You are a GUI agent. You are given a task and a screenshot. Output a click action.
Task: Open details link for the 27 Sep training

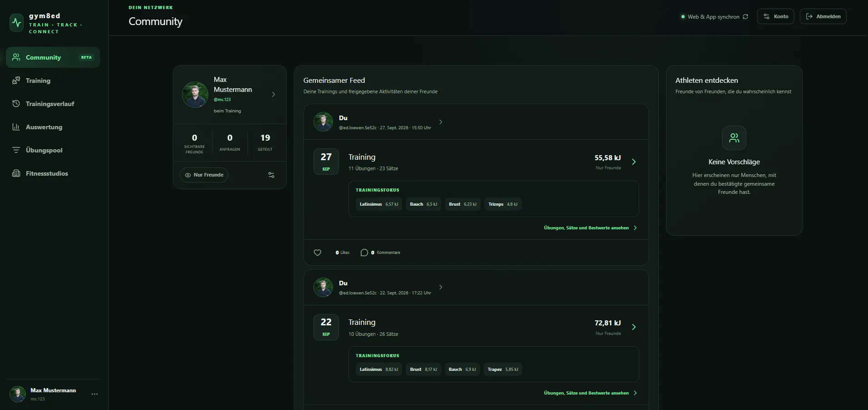[590, 228]
